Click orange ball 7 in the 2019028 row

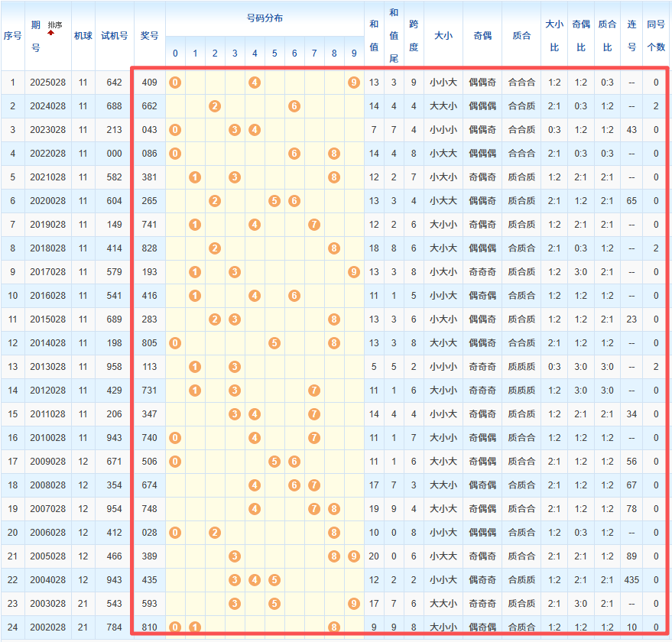pyautogui.click(x=314, y=224)
